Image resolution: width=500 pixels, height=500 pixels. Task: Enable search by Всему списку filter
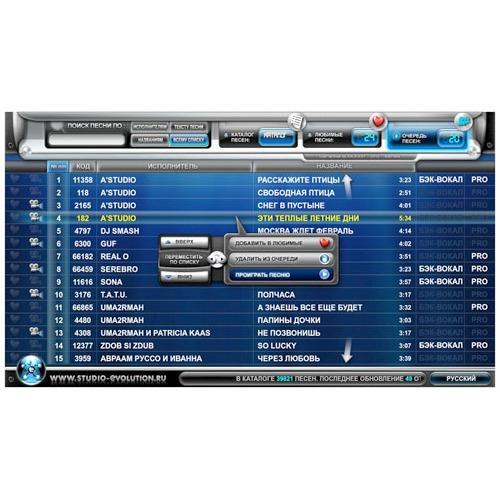(x=189, y=140)
